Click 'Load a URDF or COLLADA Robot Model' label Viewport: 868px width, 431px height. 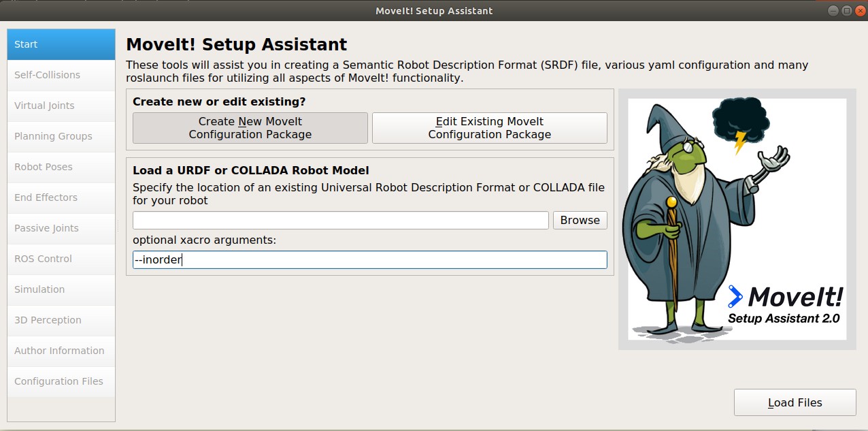click(x=251, y=170)
